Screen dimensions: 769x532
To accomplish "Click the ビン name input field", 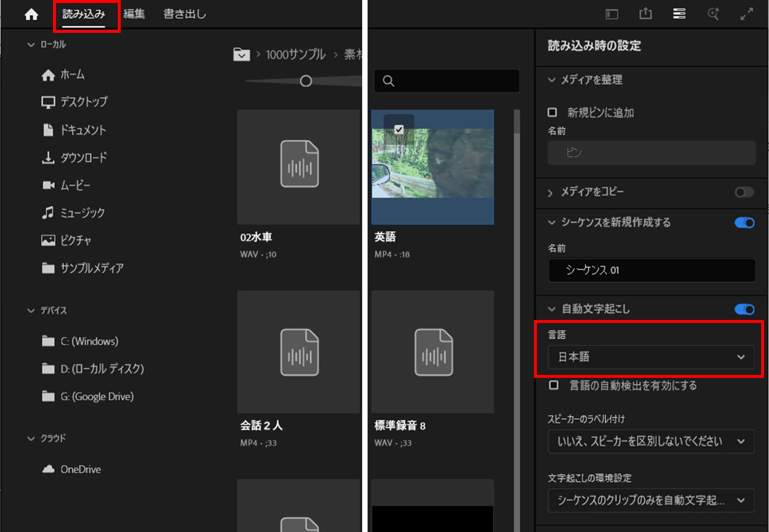I will coord(651,153).
